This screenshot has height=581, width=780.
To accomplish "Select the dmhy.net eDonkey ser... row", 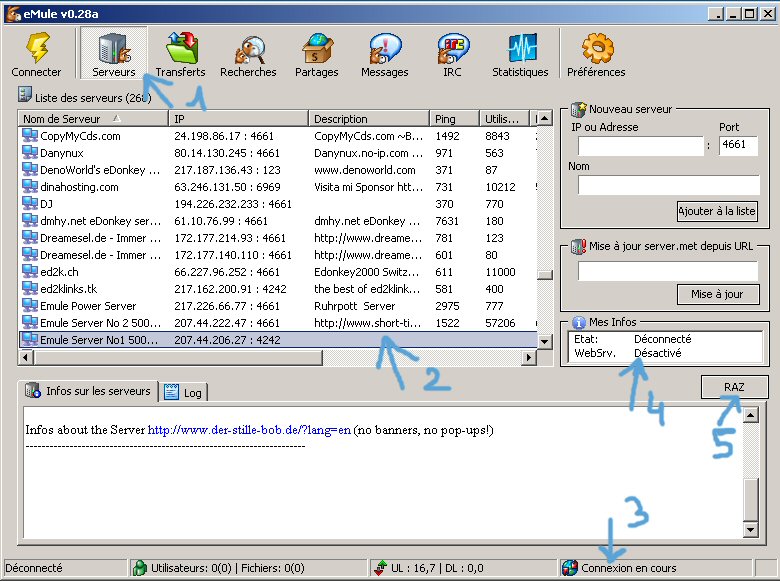I will click(x=278, y=221).
